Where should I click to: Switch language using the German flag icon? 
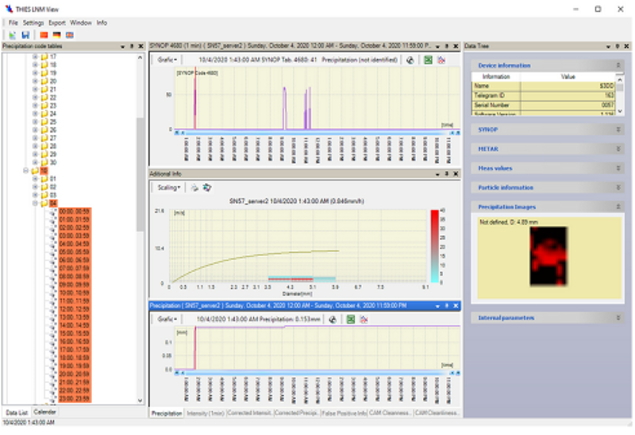click(x=57, y=35)
